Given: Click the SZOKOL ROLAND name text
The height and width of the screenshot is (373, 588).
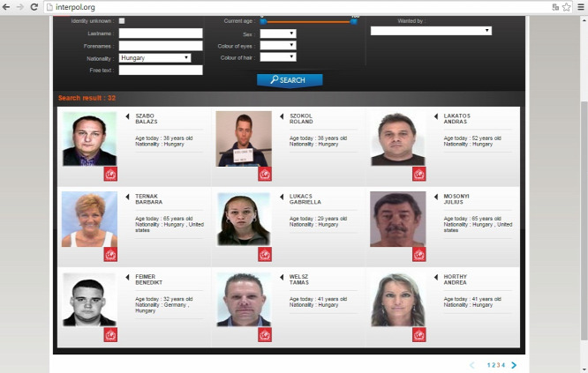Looking at the screenshot, I should pyautogui.click(x=301, y=119).
